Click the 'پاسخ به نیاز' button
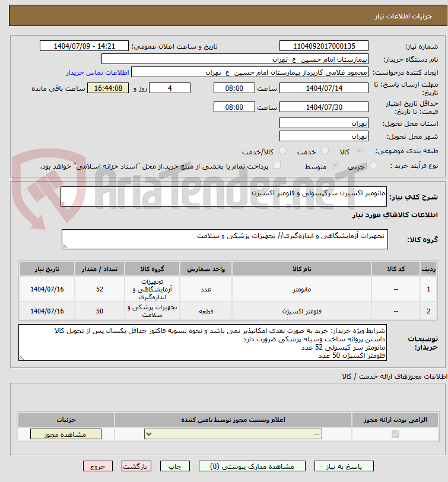Screen dimensions: 448x482 tap(344, 467)
